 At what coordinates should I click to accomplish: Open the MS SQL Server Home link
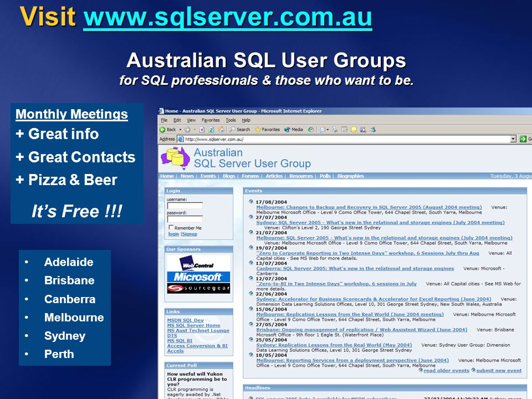[x=193, y=325]
